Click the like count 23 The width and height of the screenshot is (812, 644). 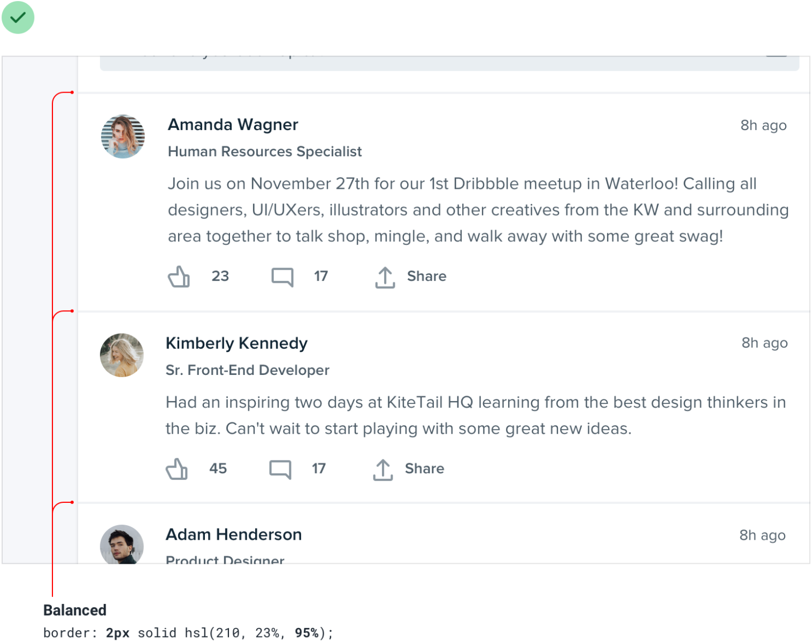point(220,276)
